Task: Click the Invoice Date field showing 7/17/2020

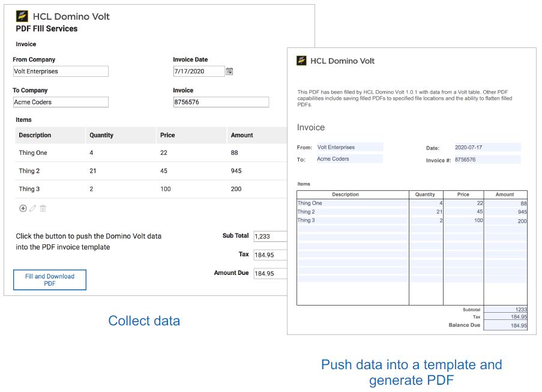Action: (199, 71)
